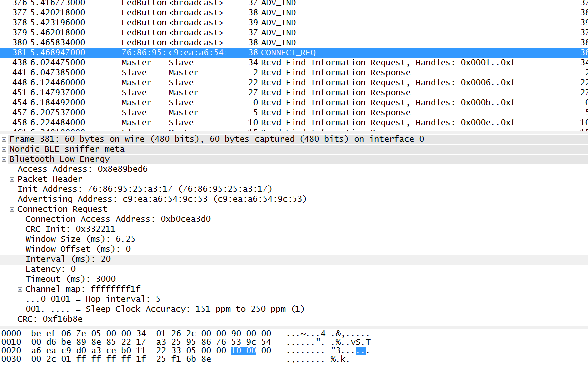Expand the Channel map ffffffff1f node
The height and width of the screenshot is (365, 588).
click(20, 289)
